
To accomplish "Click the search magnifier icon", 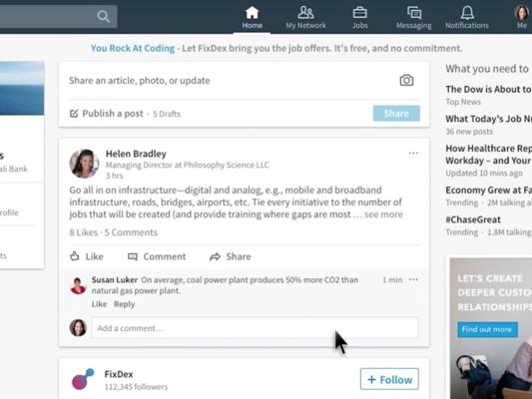I will pyautogui.click(x=103, y=16).
